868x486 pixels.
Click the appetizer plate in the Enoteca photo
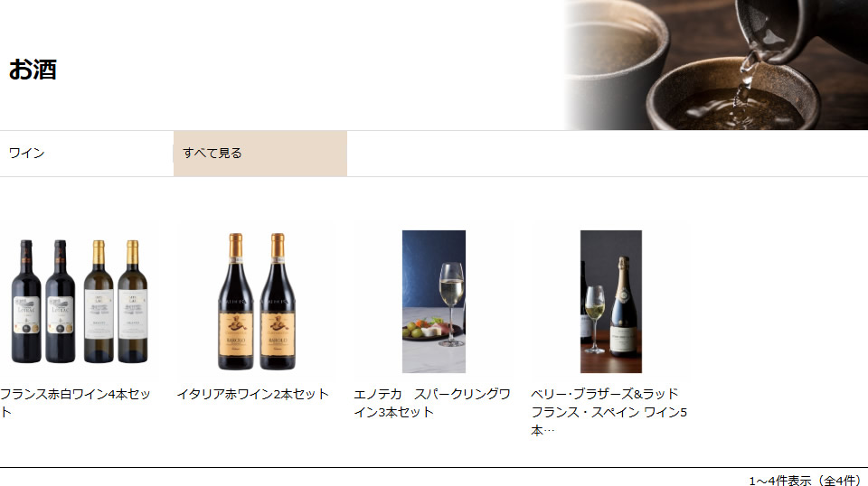tap(432, 330)
